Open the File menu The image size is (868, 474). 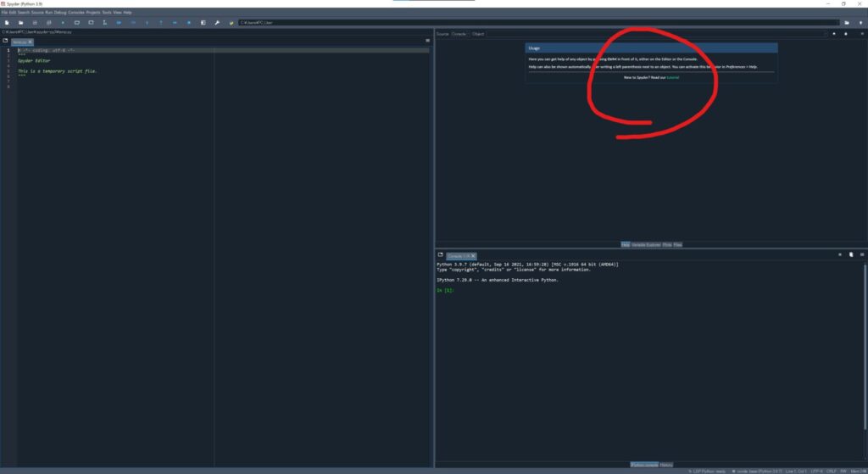point(4,12)
